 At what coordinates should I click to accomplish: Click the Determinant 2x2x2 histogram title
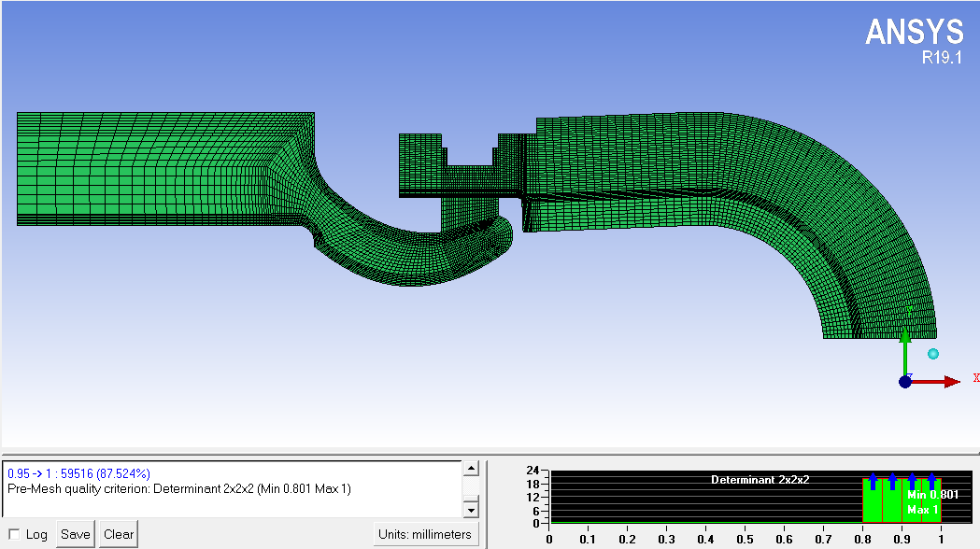(x=760, y=479)
